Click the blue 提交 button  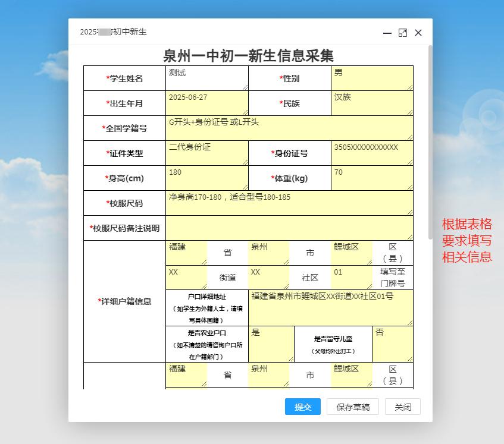point(303,407)
